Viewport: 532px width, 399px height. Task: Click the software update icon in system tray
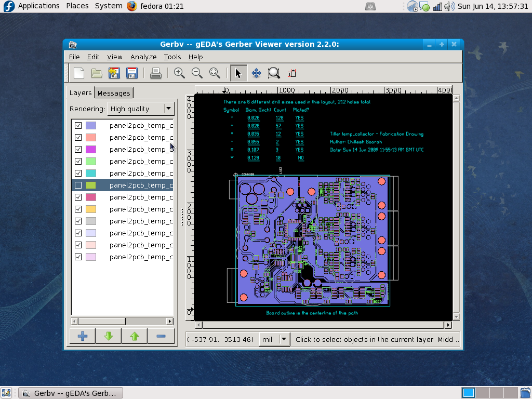pyautogui.click(x=412, y=6)
